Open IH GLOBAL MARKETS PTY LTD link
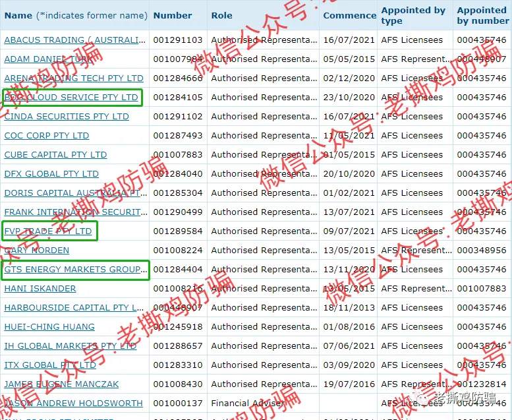 71,345
